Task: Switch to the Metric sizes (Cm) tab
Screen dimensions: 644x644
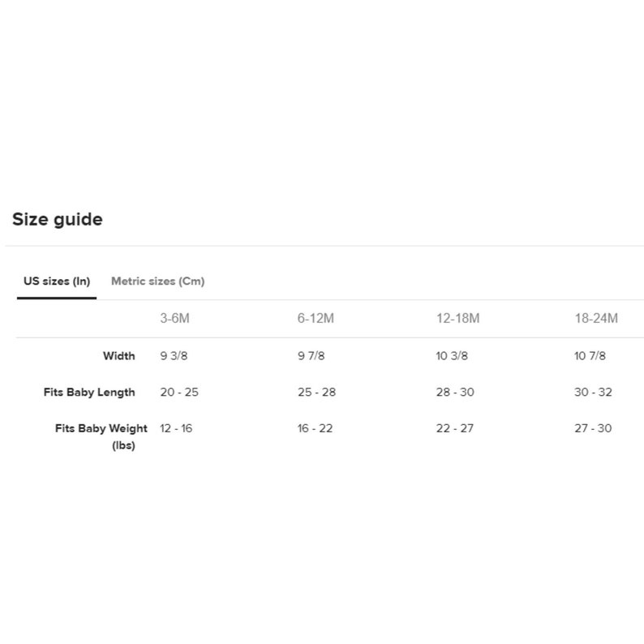Action: 157,281
